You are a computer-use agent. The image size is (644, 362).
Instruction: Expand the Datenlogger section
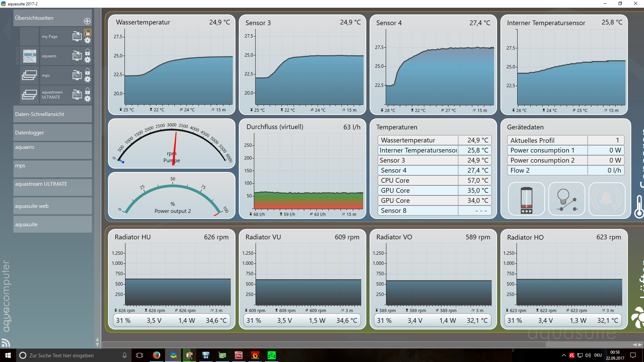[53, 133]
